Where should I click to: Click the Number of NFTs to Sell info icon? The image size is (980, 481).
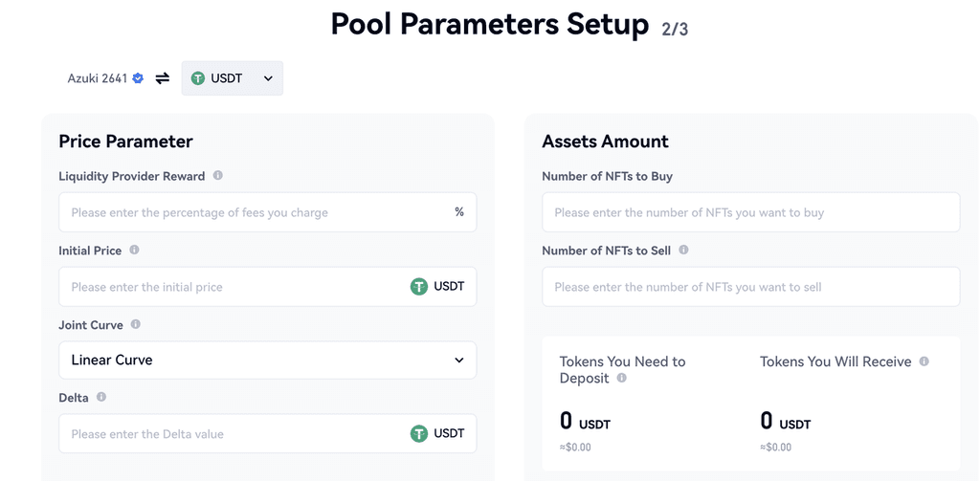pyautogui.click(x=683, y=251)
